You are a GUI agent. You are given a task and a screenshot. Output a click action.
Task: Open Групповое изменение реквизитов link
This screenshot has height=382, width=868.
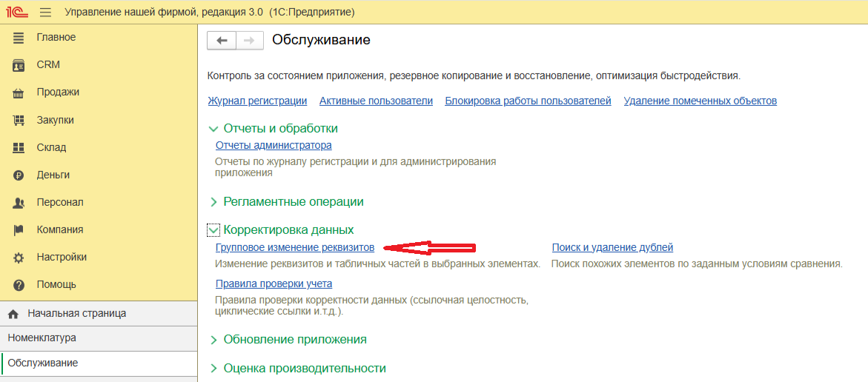tap(294, 247)
